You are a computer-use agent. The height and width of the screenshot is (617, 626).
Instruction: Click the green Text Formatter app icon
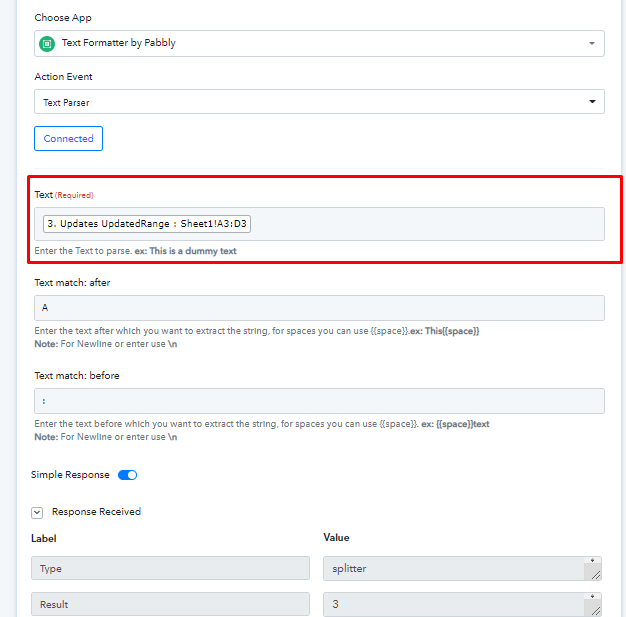(x=47, y=44)
